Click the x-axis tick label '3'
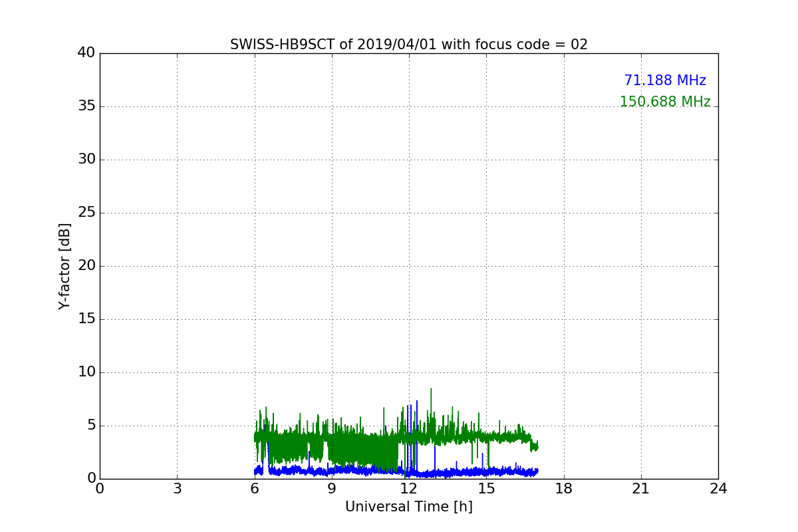Image resolution: width=798 pixels, height=532 pixels. point(177,489)
